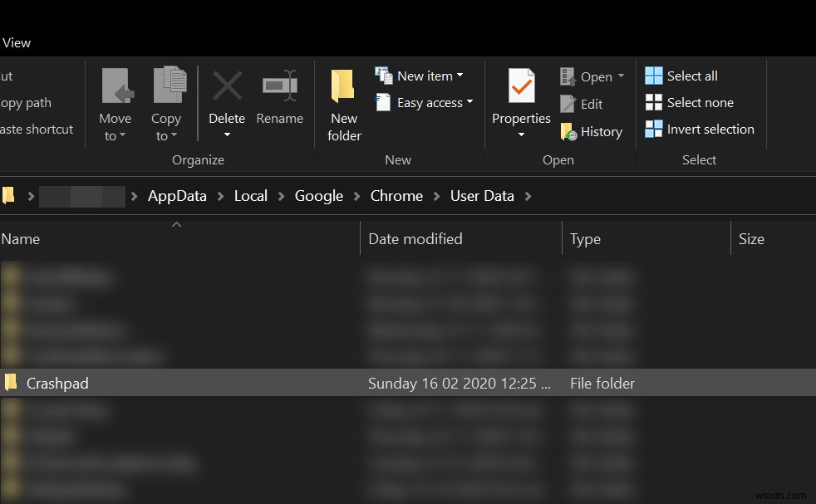This screenshot has height=504, width=816.
Task: Expand chevron after User Data in path
Action: 528,196
